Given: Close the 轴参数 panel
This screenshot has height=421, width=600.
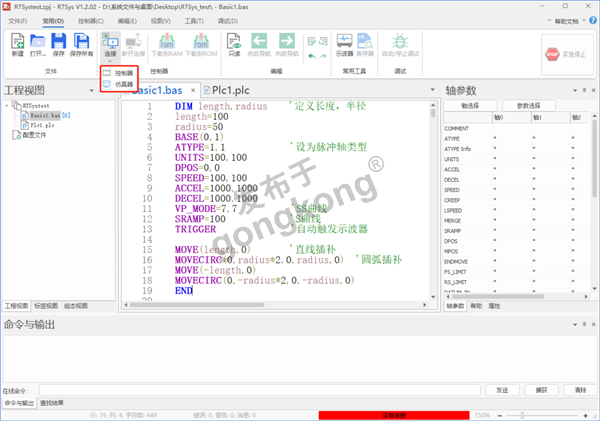Looking at the screenshot, I should point(593,90).
